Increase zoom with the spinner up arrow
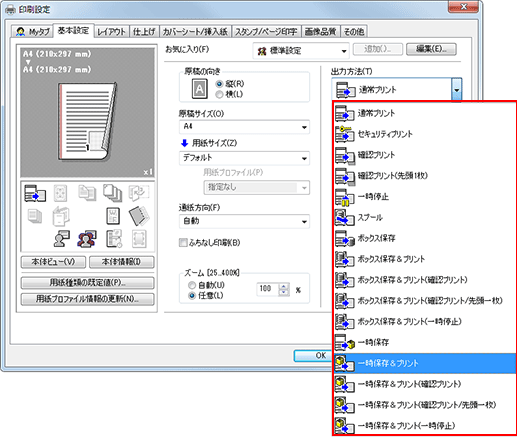Image resolution: width=517 pixels, height=437 pixels. coord(284,287)
